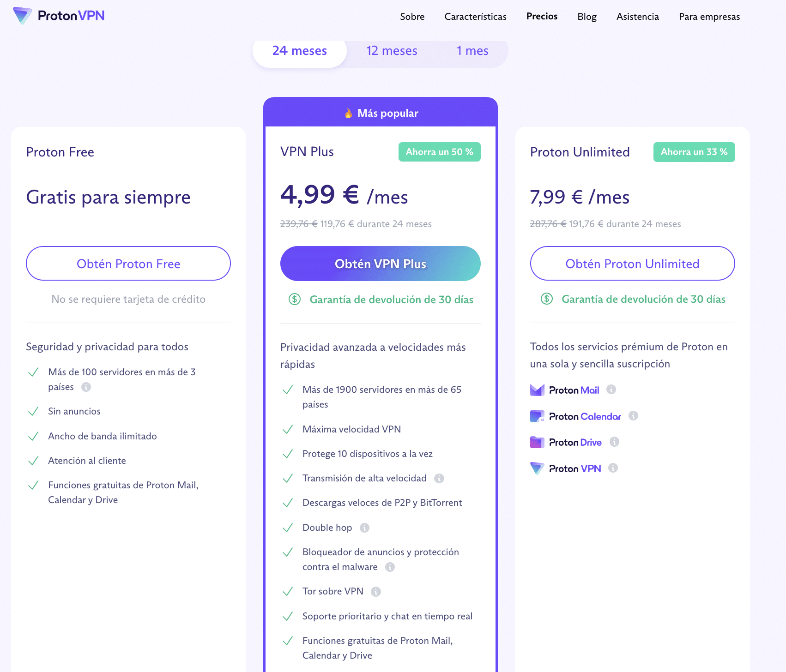Screen dimensions: 786x672
Task: Click info icon next to Proton Calendar
Action: pos(633,416)
